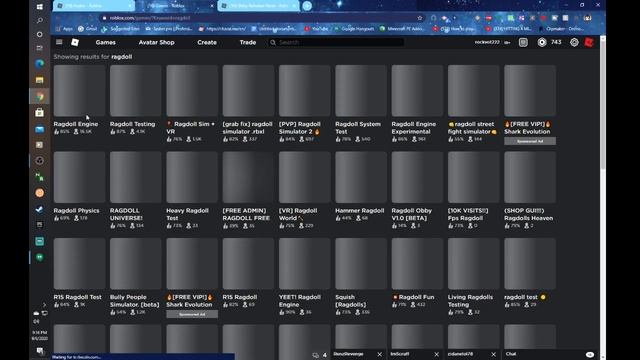Open the Games page
This screenshot has width=640, height=360.
point(105,42)
